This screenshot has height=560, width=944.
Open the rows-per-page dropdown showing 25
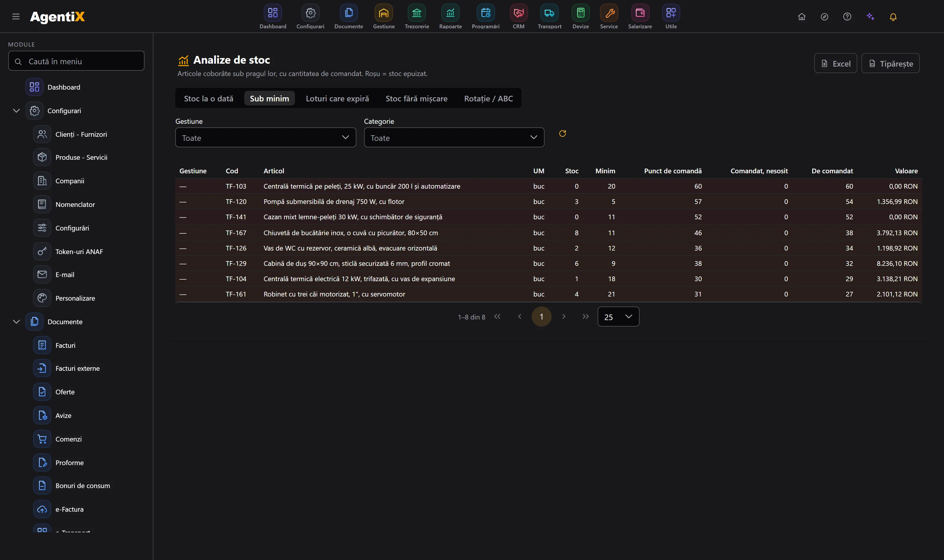(618, 317)
